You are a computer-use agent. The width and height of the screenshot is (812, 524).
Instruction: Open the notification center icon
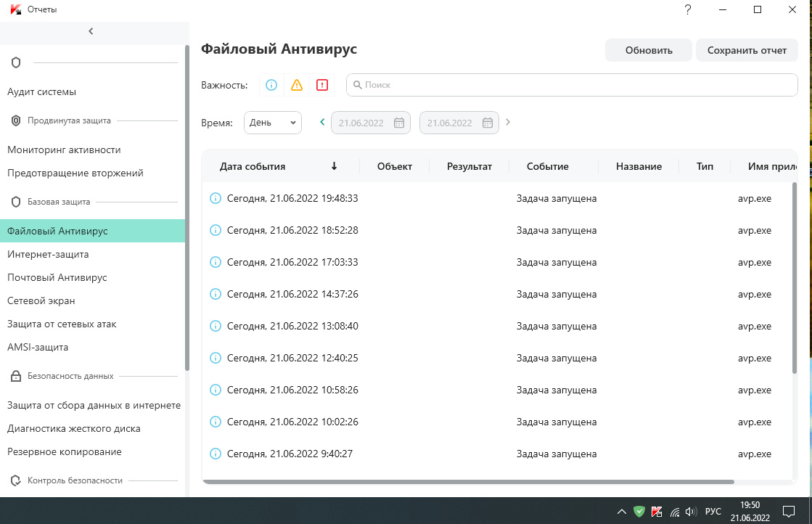789,512
